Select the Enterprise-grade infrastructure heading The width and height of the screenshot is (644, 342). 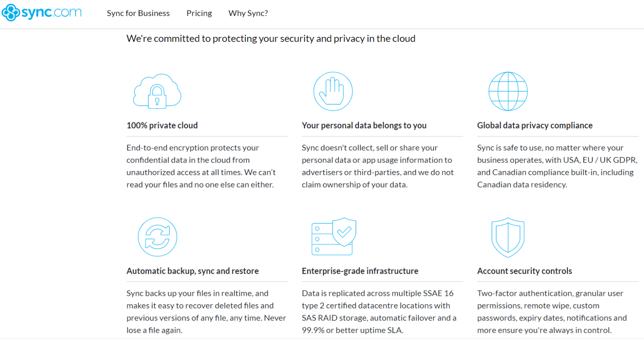tap(360, 271)
